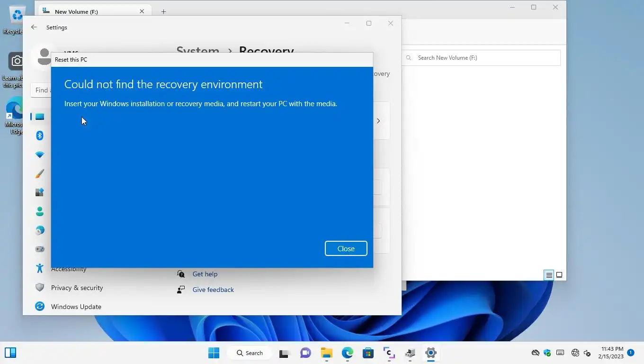Click the taskbar Search box
Screen dimensions: 644x364
(250, 353)
